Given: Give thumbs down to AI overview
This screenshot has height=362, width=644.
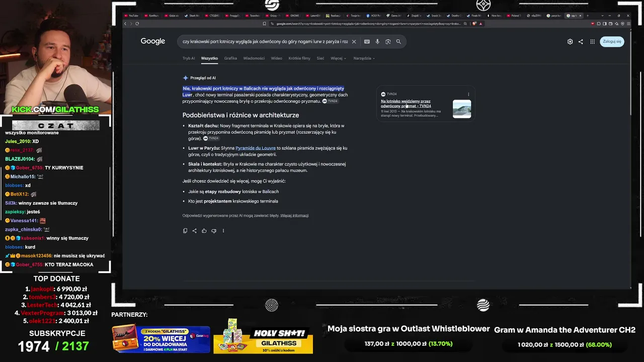Looking at the screenshot, I should tap(214, 231).
